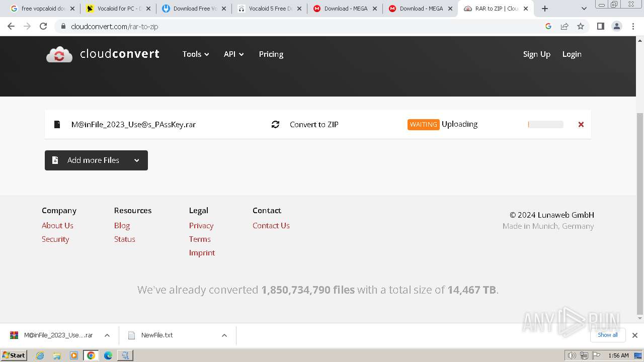Image resolution: width=644 pixels, height=362 pixels.
Task: Close the Vocaloid for PC tab
Action: click(148, 9)
